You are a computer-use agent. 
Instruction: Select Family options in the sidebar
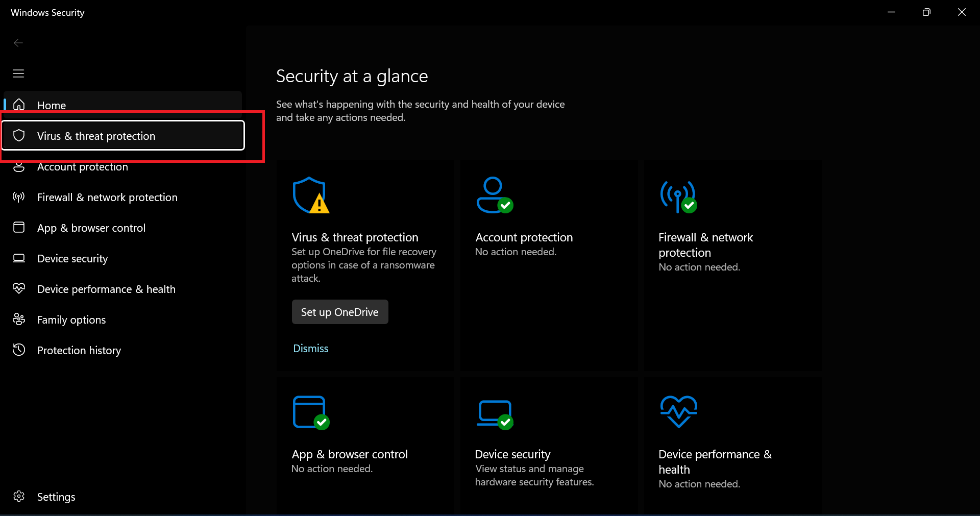(x=122, y=320)
